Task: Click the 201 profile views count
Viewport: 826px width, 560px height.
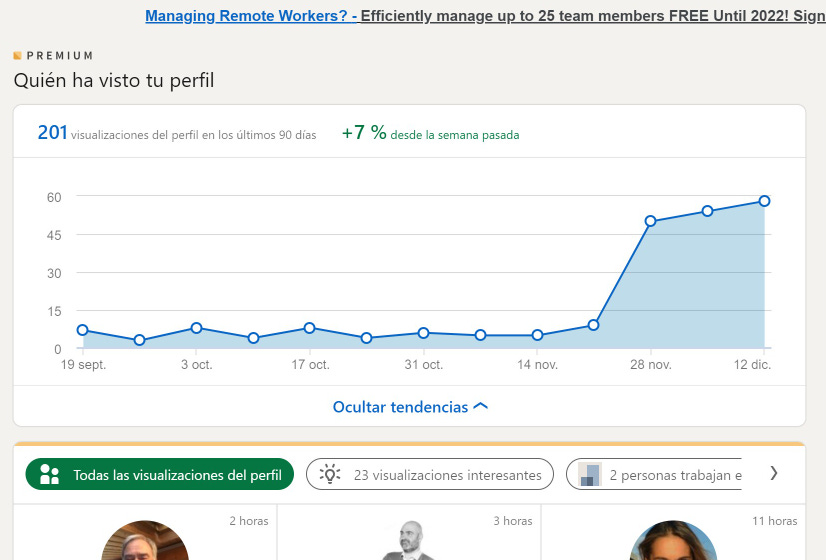Action: (x=53, y=132)
